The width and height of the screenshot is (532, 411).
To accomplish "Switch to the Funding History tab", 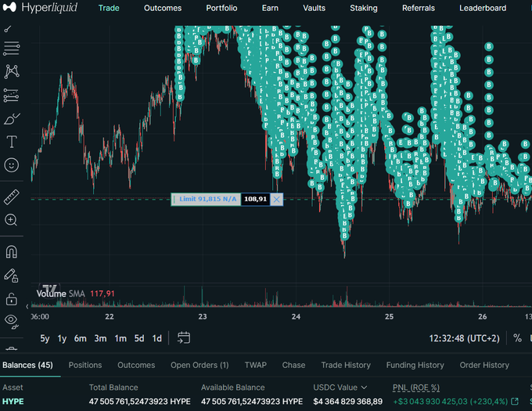I will pyautogui.click(x=415, y=365).
